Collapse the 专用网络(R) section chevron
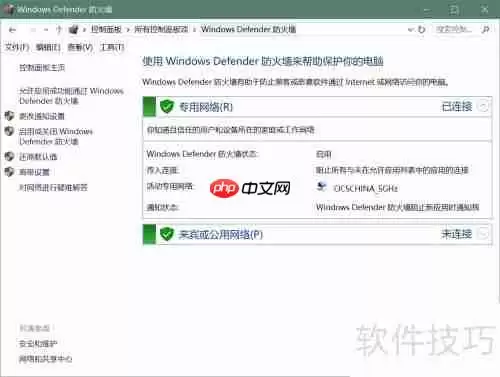 484,107
